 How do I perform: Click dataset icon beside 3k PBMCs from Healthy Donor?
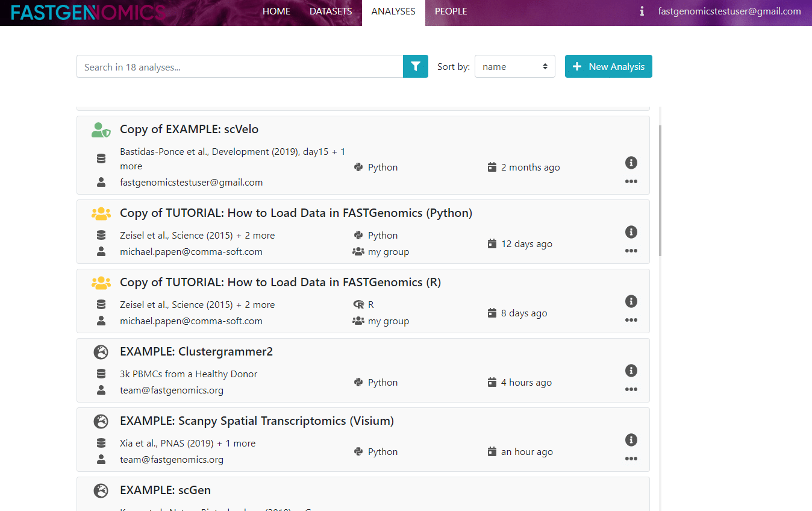click(101, 374)
